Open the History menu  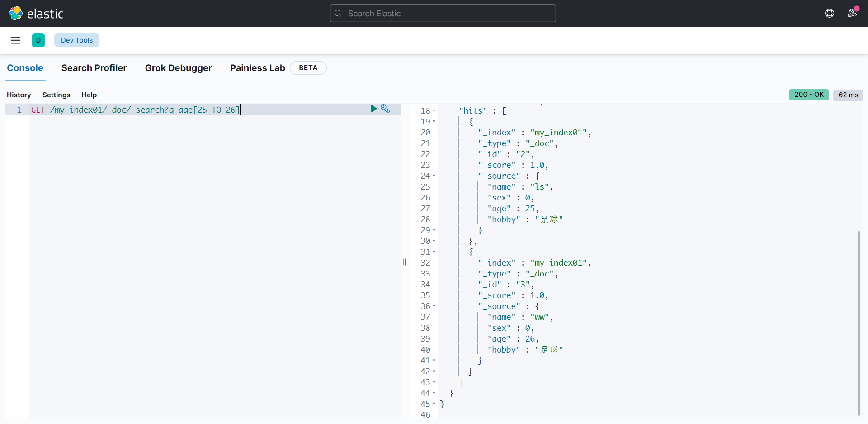[19, 95]
